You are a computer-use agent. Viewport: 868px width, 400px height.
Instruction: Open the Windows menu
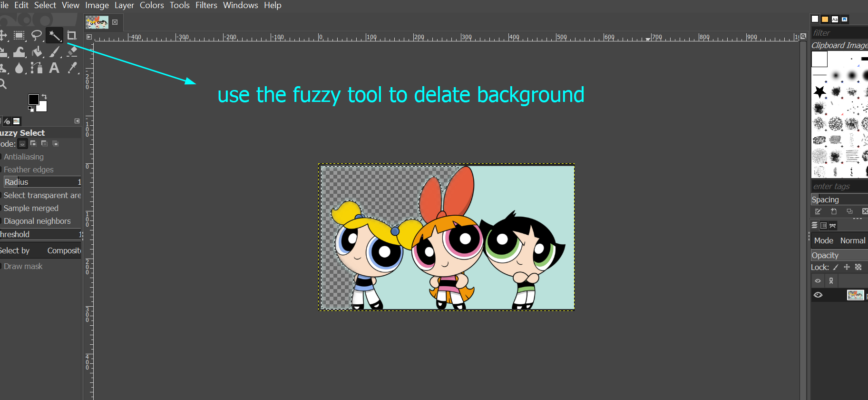tap(241, 5)
